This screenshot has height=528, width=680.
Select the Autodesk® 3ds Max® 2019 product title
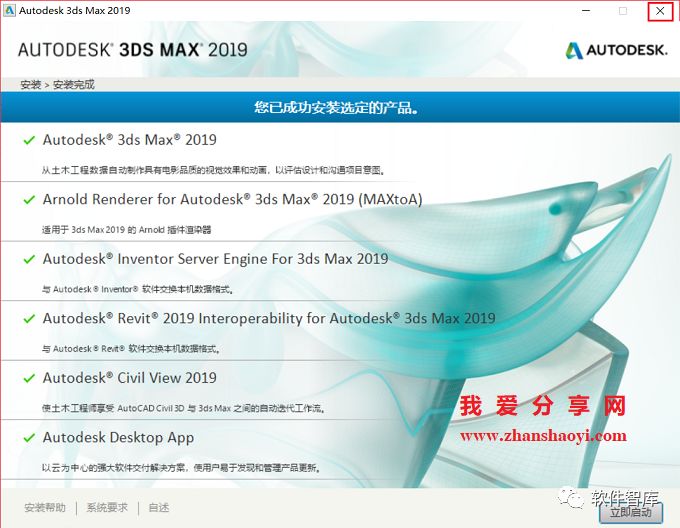coord(130,140)
